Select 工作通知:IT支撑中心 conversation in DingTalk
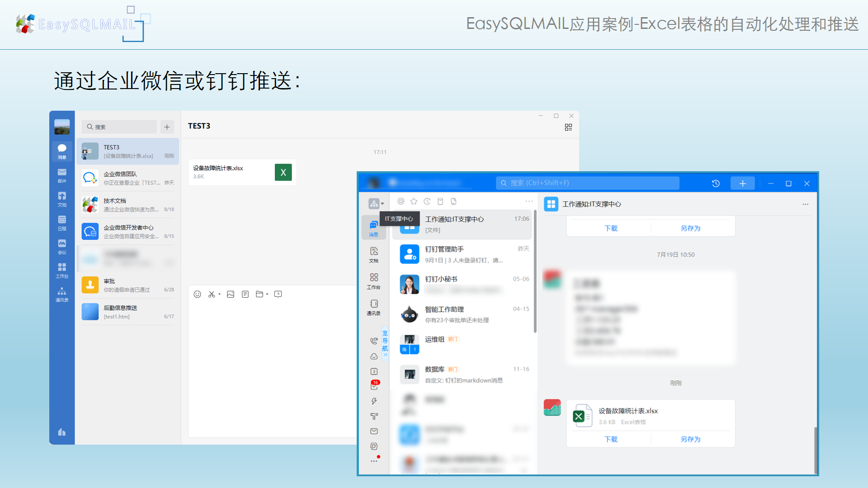The height and width of the screenshot is (488, 868). (x=462, y=225)
